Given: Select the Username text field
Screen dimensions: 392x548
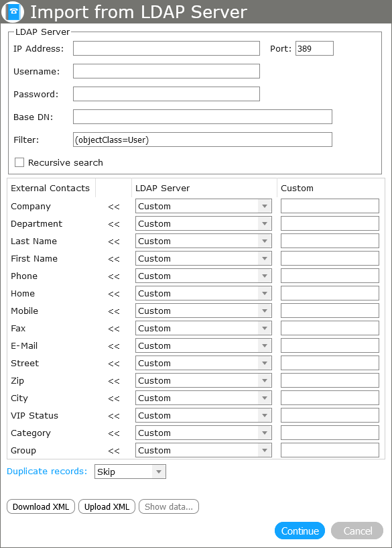Looking at the screenshot, I should (x=166, y=71).
